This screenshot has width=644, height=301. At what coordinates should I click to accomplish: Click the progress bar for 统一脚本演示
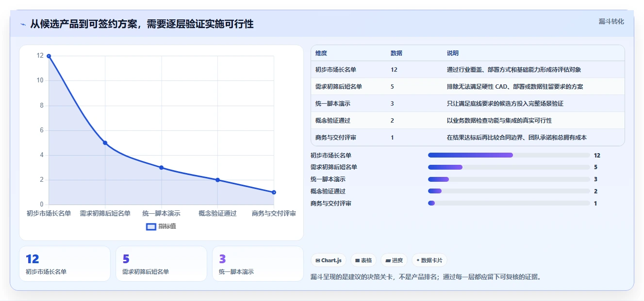click(x=509, y=179)
